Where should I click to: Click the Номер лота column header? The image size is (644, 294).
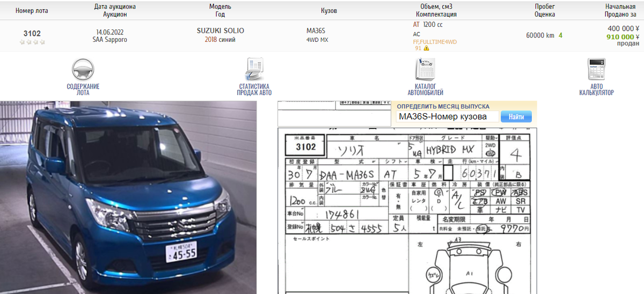click(x=32, y=11)
